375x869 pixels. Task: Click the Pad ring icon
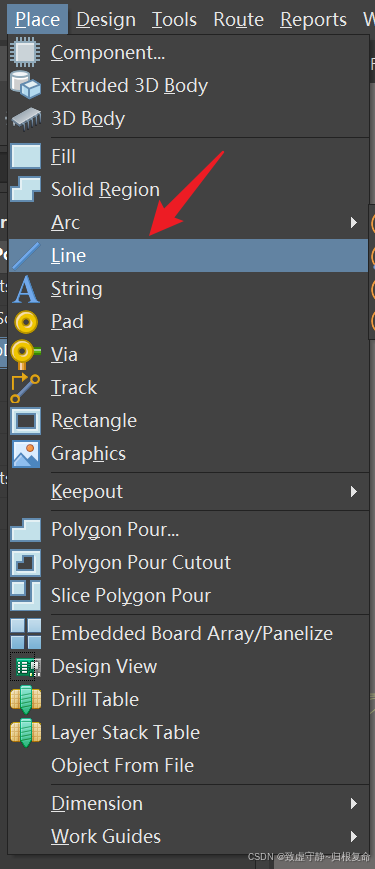pyautogui.click(x=25, y=321)
